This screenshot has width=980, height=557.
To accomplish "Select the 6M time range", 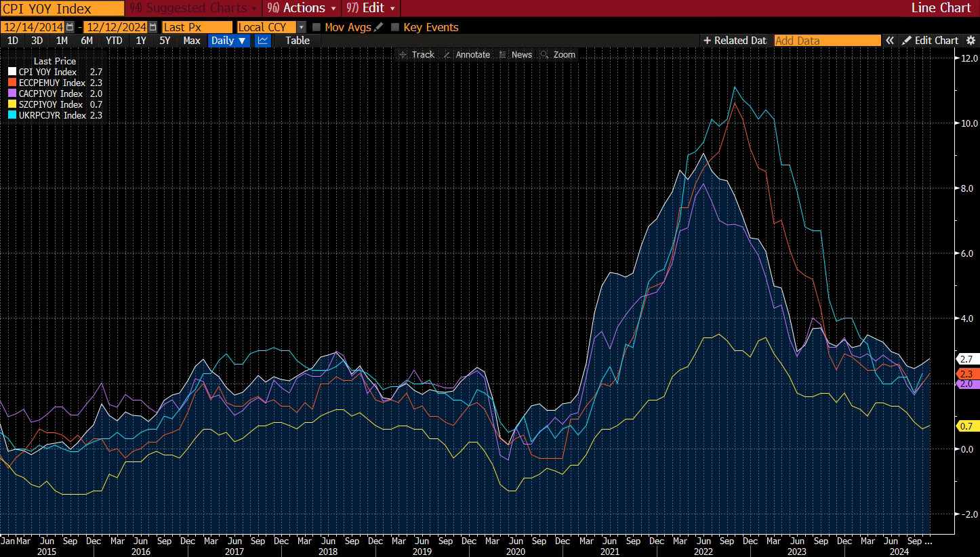I will tap(87, 41).
